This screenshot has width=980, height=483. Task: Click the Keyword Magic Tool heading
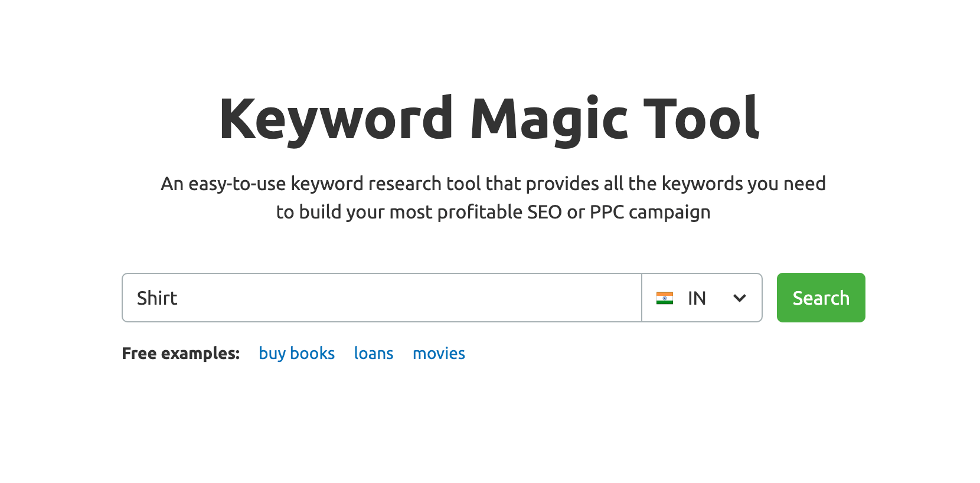489,120
